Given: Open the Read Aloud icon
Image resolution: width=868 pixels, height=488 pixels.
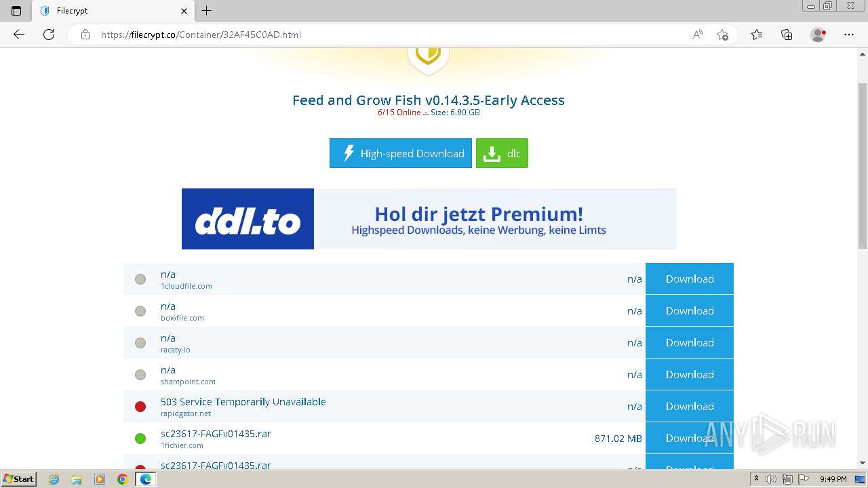Looking at the screenshot, I should tap(698, 35).
